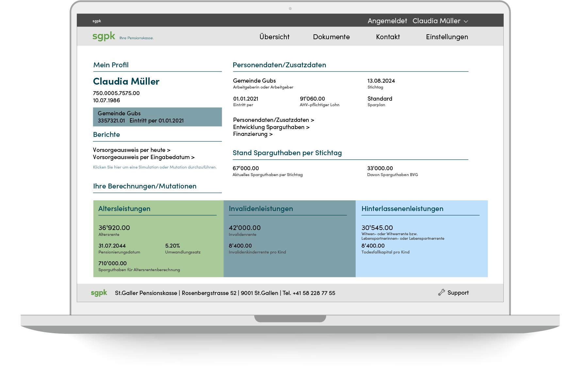Select the Gemeinde Gubs employer box
This screenshot has width=588, height=392.
157,117
